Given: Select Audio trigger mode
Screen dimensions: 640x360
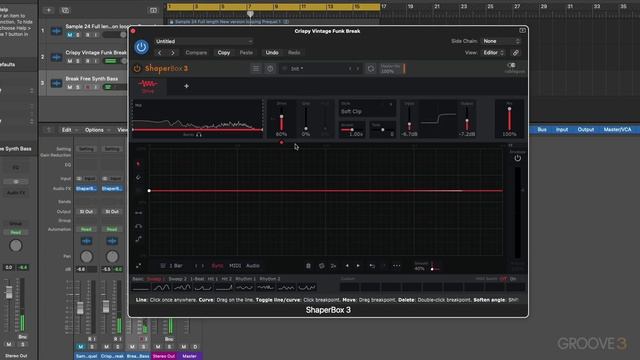Looking at the screenshot, I should [253, 266].
